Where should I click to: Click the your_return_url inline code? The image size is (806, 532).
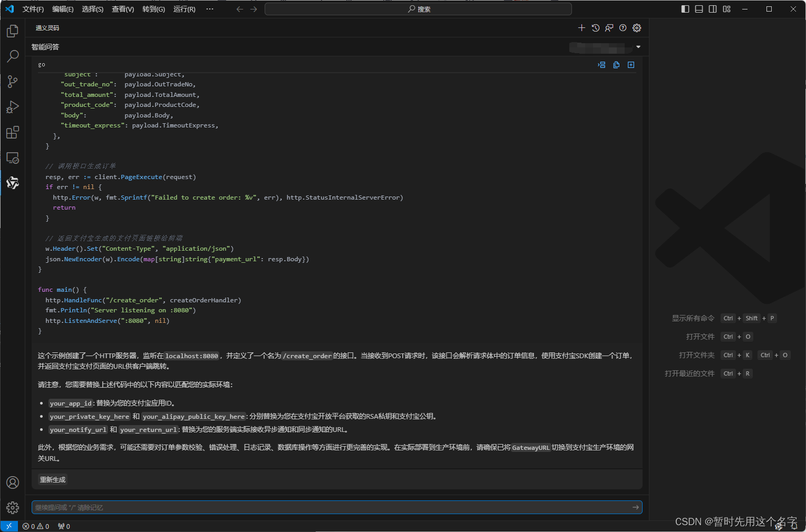point(149,430)
